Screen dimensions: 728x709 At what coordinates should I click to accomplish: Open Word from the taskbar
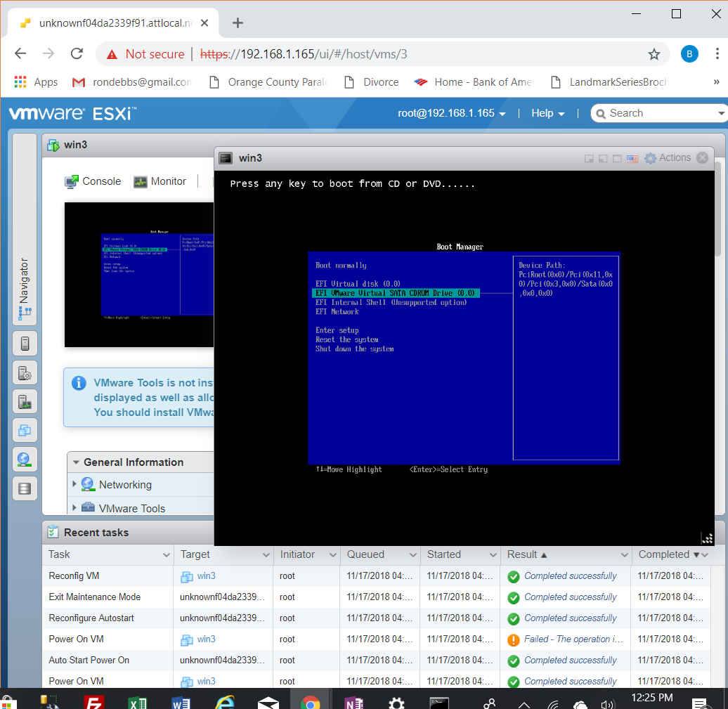click(181, 703)
